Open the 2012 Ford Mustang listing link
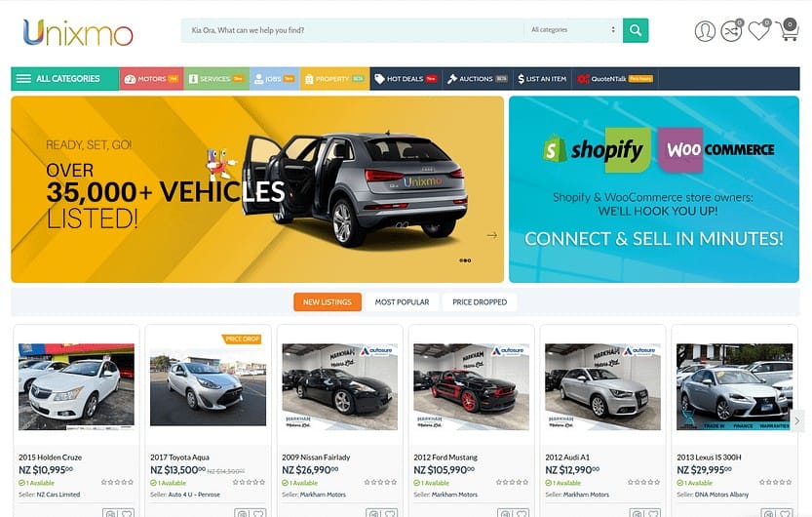The width and height of the screenshot is (812, 517). point(445,457)
